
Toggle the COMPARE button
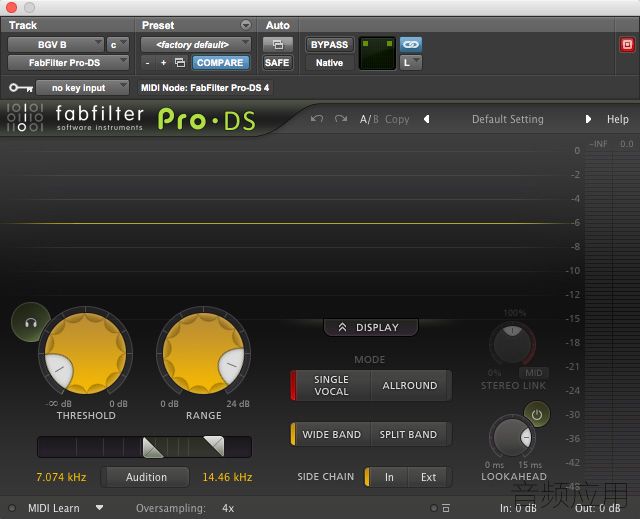[x=220, y=62]
